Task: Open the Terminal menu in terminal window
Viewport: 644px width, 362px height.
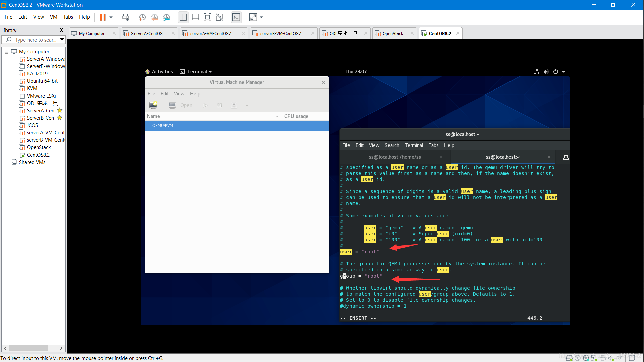Action: (x=414, y=145)
